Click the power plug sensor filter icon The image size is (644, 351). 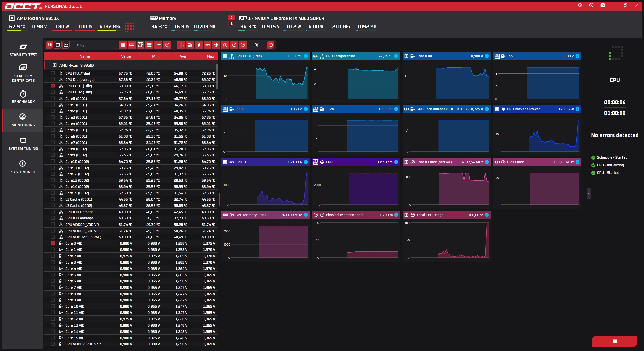point(199,45)
